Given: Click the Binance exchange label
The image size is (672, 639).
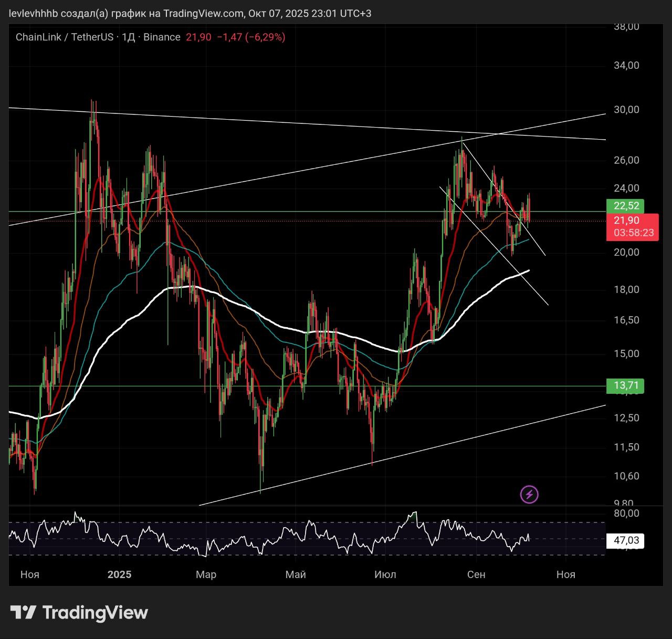Looking at the screenshot, I should pos(162,37).
